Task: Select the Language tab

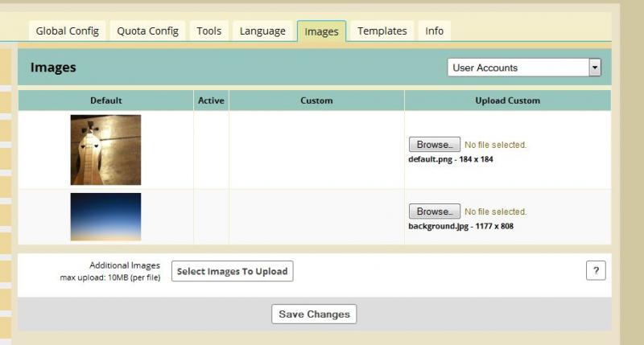Action: [262, 31]
